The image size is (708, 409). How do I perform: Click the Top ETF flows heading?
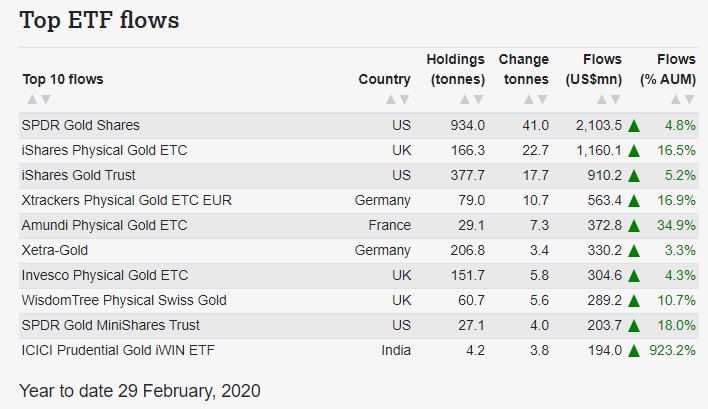pyautogui.click(x=100, y=20)
